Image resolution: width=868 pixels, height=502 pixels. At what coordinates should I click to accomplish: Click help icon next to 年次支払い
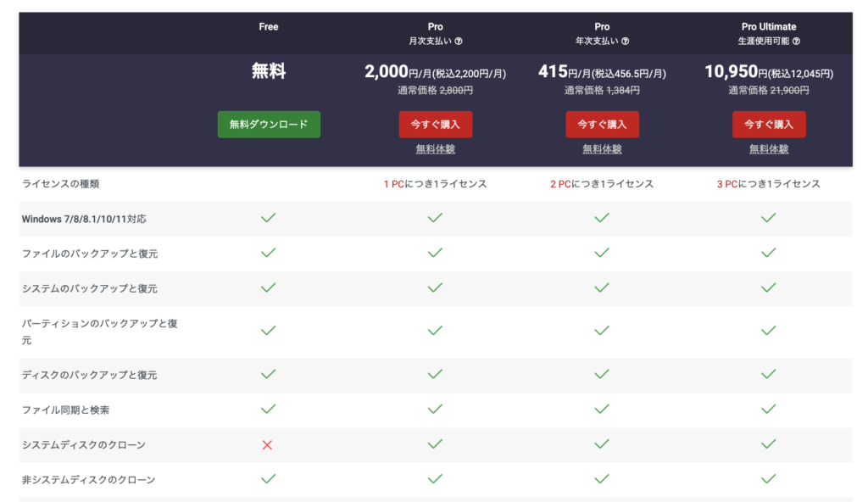pyautogui.click(x=625, y=41)
